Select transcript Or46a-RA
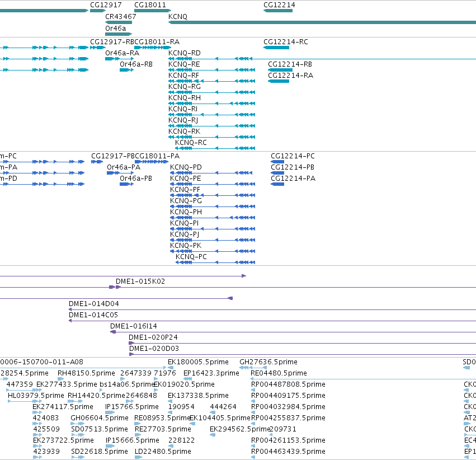The image size is (476, 460). 120,59
